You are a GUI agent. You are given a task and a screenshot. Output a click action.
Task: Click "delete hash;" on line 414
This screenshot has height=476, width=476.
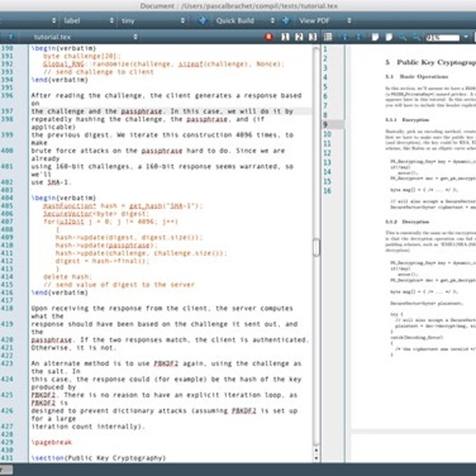point(67,277)
